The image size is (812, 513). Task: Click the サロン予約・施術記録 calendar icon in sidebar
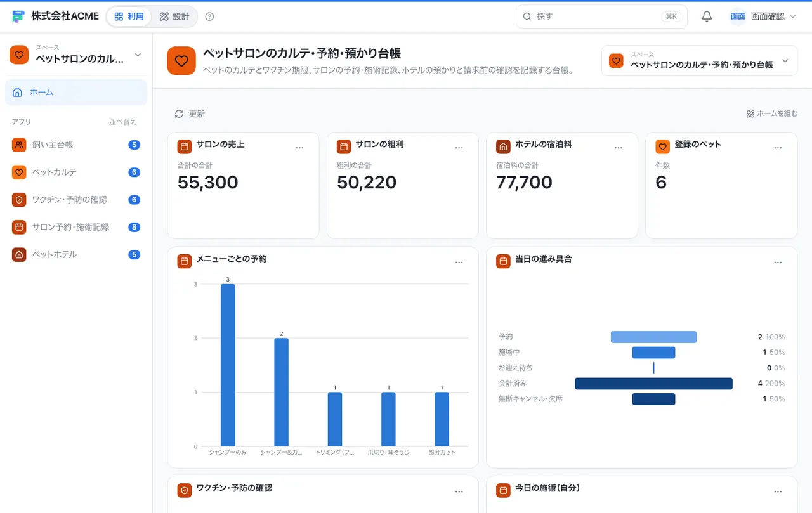click(x=19, y=227)
